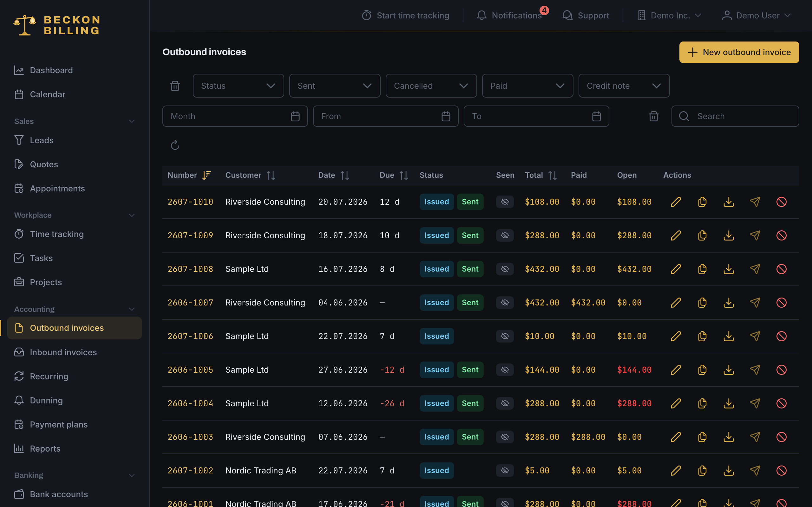Viewport: 812px width, 507px height.
Task: Send invoice 2606-1007 via paper plane icon
Action: click(x=755, y=302)
